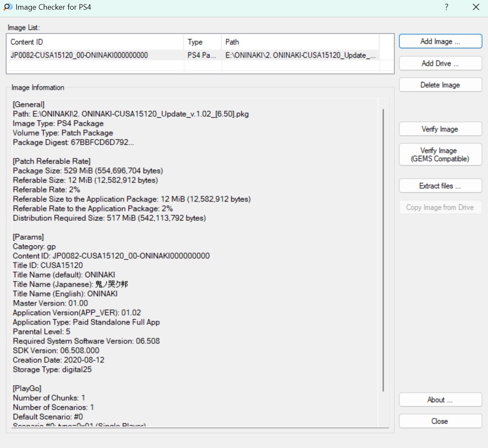Click the [Patch Referable Rate] heading

(52, 162)
